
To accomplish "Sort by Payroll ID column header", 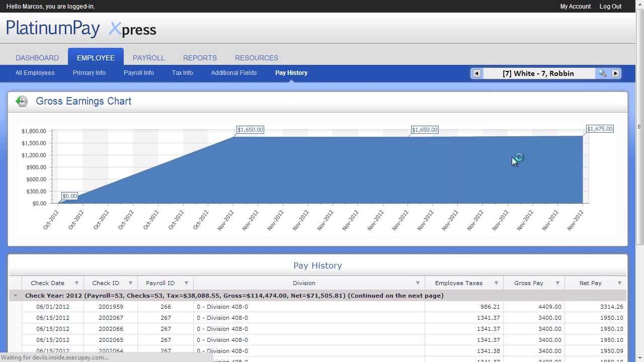I will [160, 283].
